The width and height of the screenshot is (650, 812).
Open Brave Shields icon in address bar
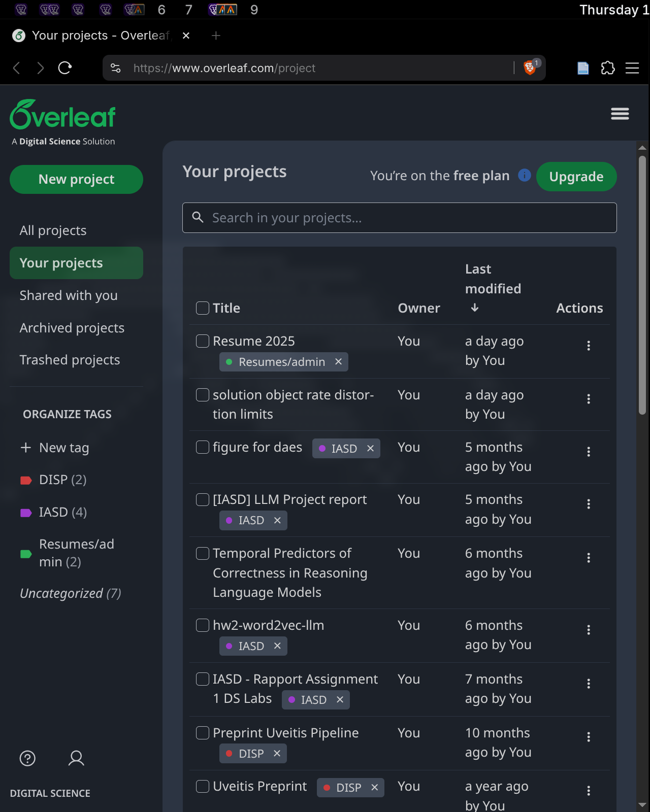coord(530,67)
